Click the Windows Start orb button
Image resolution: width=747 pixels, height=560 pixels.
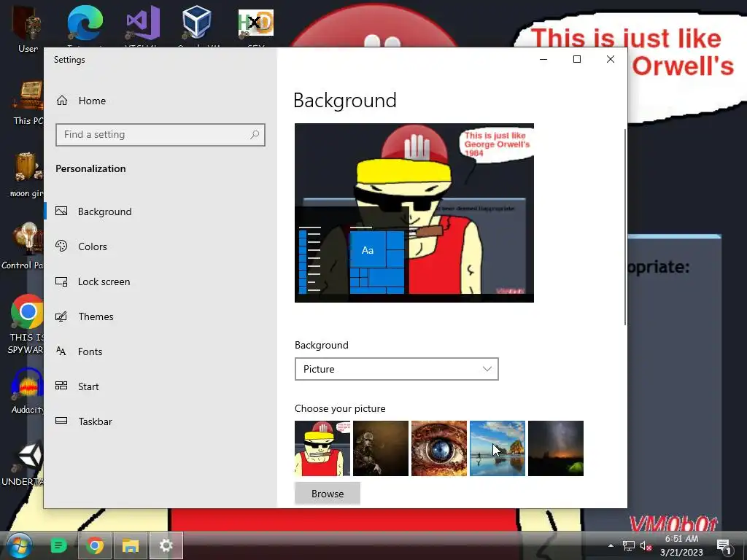click(x=18, y=545)
